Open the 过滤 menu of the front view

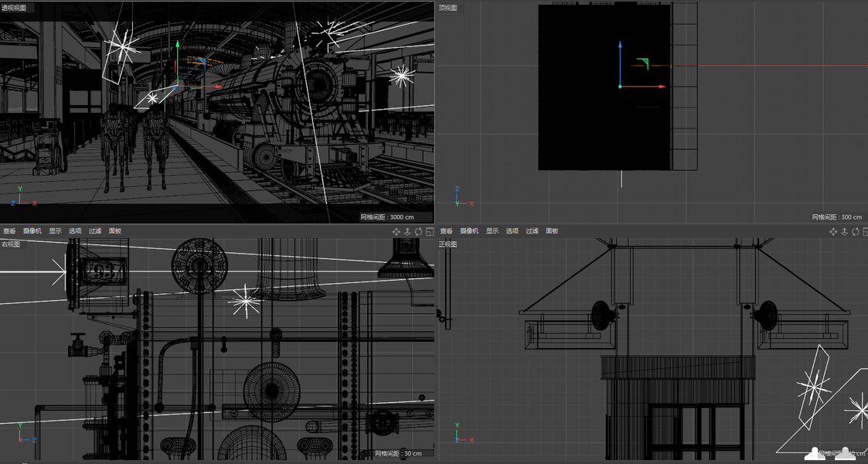532,231
